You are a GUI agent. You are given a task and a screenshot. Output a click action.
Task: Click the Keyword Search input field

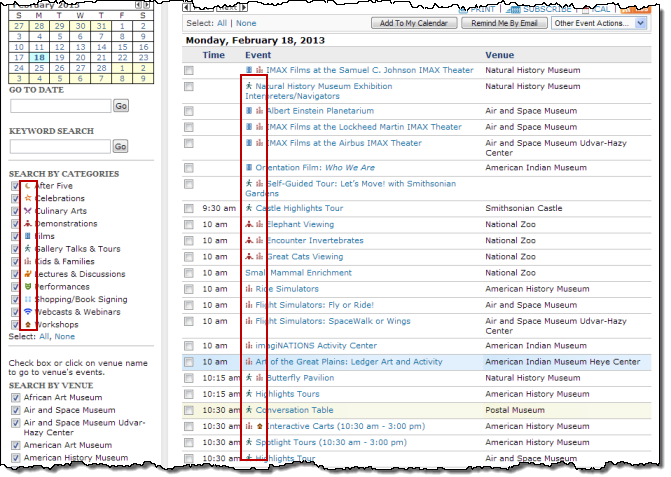(60, 146)
